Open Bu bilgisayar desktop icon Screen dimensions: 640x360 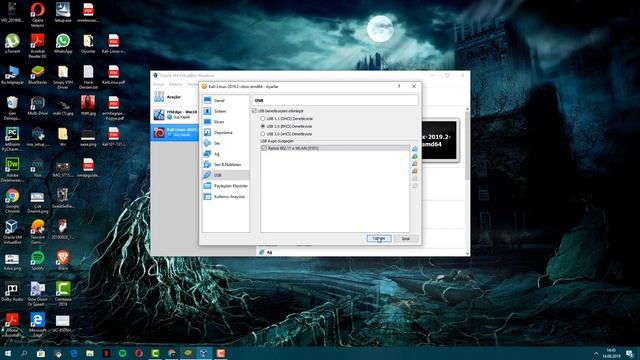[x=12, y=75]
